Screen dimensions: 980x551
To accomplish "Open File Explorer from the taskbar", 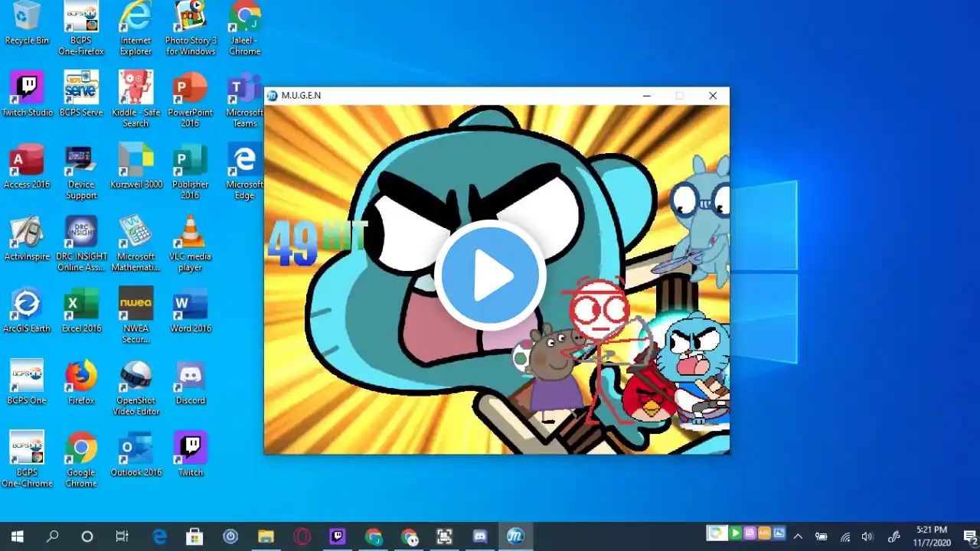I will pyautogui.click(x=266, y=536).
